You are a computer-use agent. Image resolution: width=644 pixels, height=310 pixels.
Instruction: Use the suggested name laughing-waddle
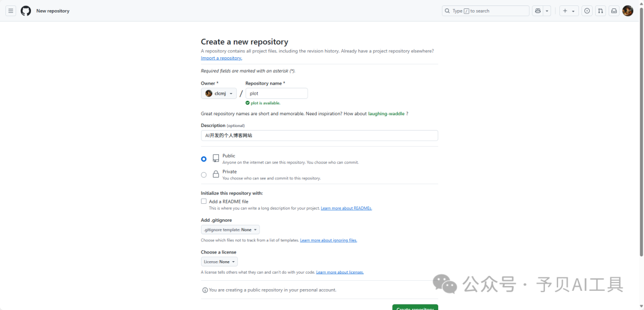point(386,113)
